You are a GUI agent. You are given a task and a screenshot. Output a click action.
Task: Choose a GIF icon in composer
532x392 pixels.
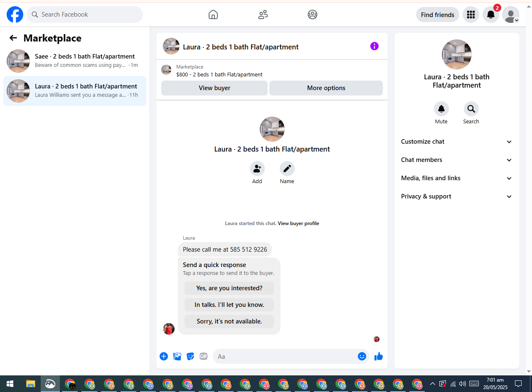point(203,356)
